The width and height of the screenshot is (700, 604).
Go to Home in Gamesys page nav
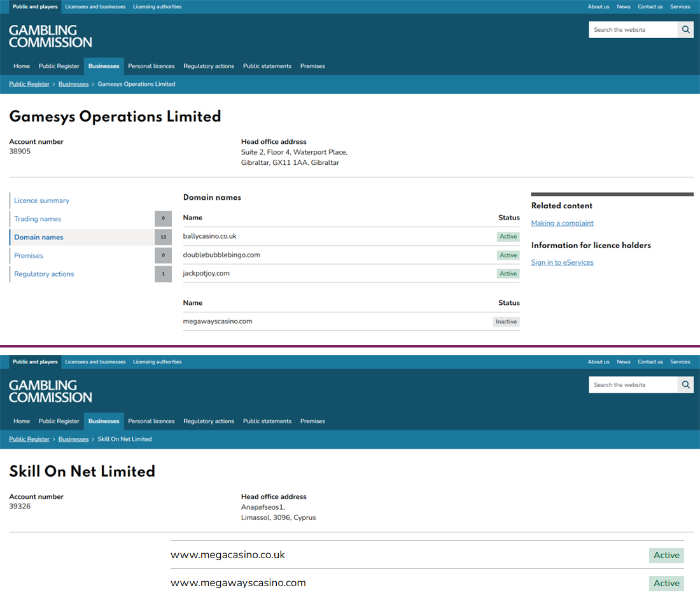22,66
